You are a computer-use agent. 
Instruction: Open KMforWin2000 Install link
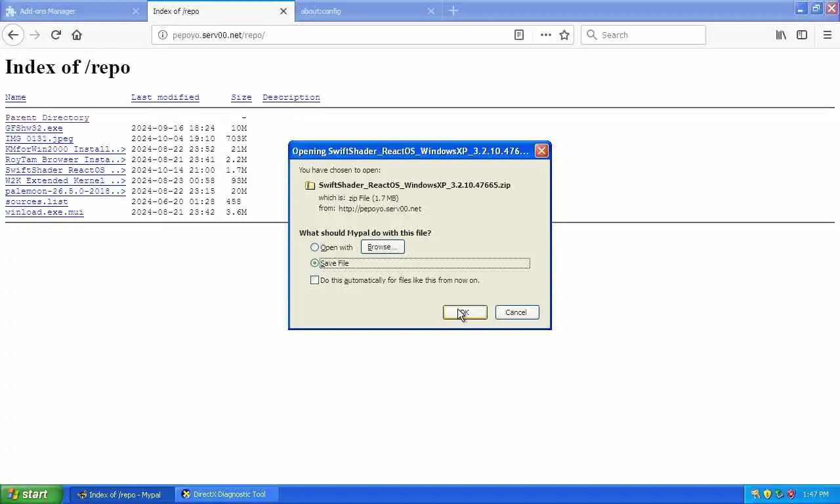[66, 149]
